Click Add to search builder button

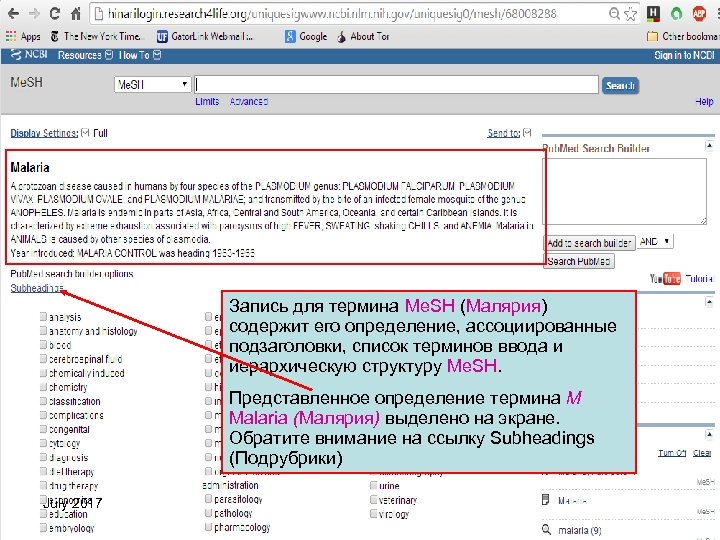pyautogui.click(x=589, y=243)
